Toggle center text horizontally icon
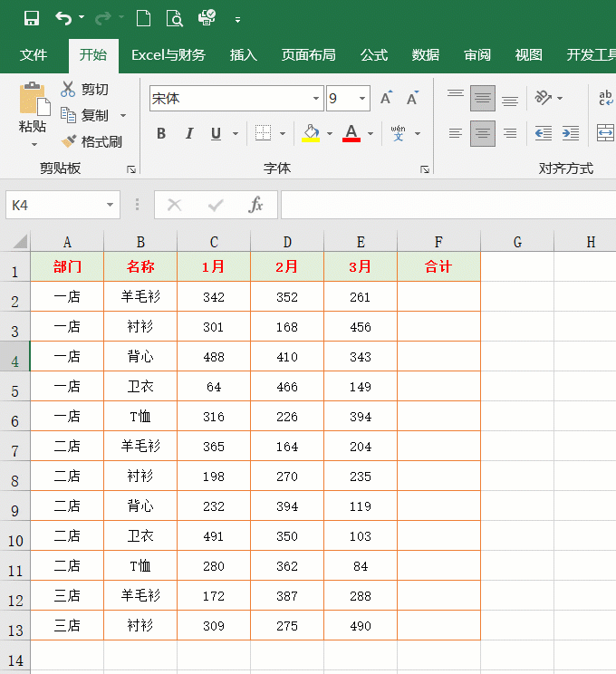The height and width of the screenshot is (674, 616). (483, 134)
